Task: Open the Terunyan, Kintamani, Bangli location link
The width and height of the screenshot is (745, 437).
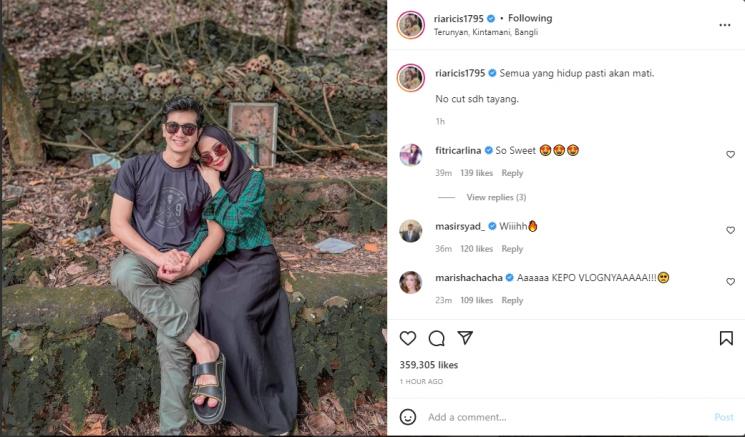Action: [478, 32]
